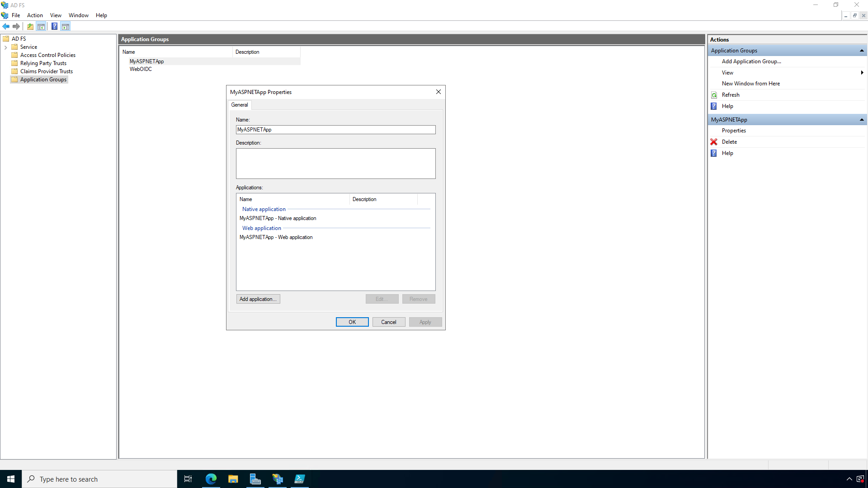Click Cancel in the properties dialog
The height and width of the screenshot is (488, 868).
click(388, 322)
